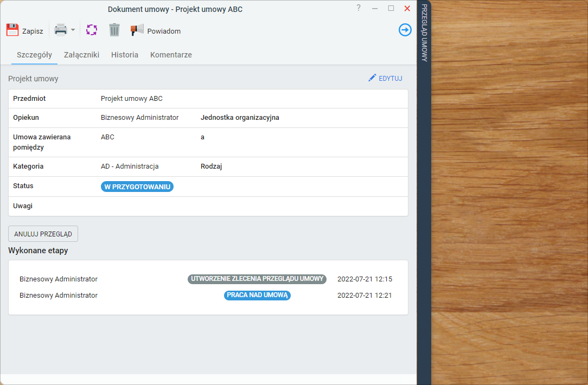Click Biznesowy Administrator in the 12:21 row
Image resolution: width=588 pixels, height=385 pixels.
click(59, 296)
